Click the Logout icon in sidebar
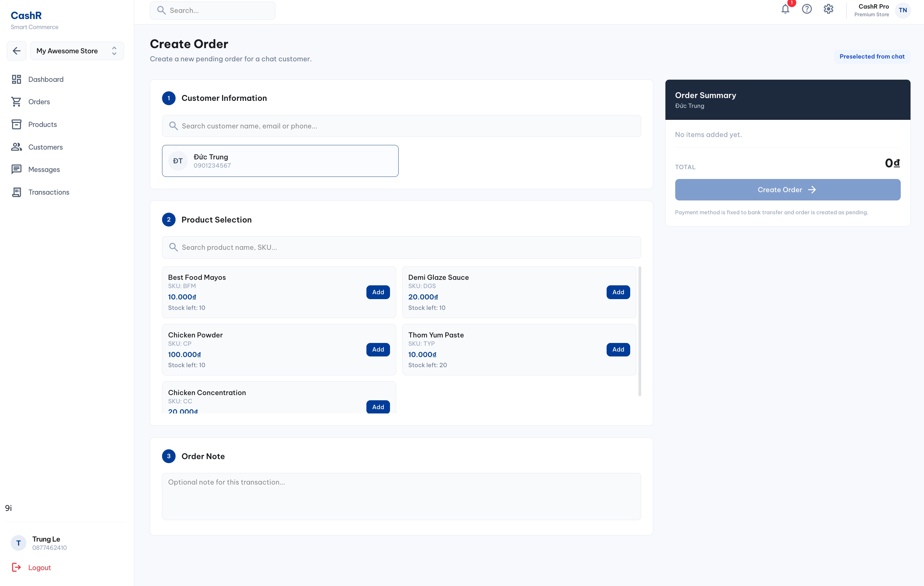Viewport: 924px width, 586px height. (x=17, y=567)
